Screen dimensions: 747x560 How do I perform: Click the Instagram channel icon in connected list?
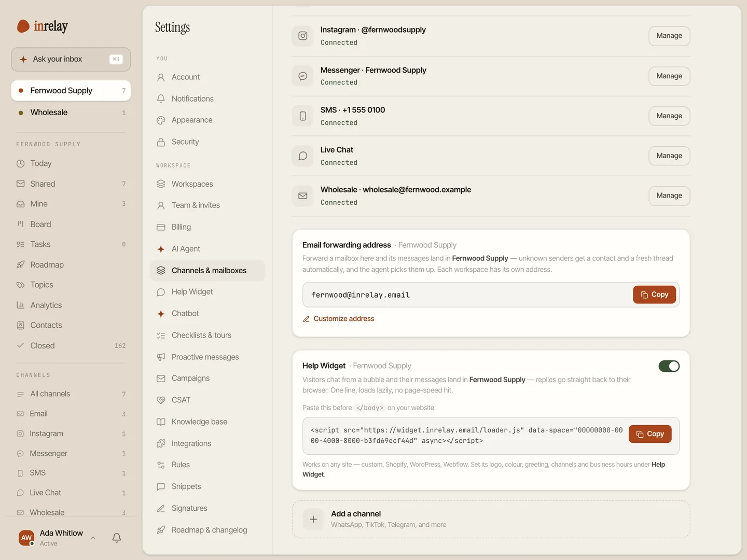303,36
